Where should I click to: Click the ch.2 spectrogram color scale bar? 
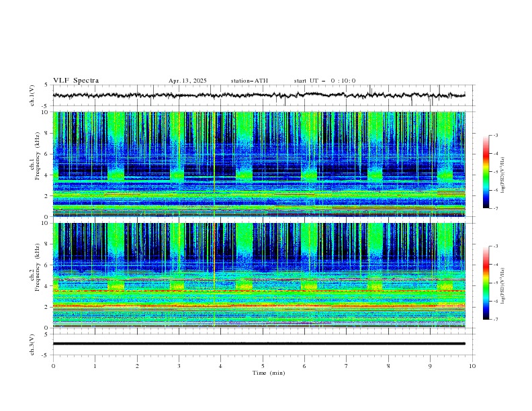pos(486,283)
